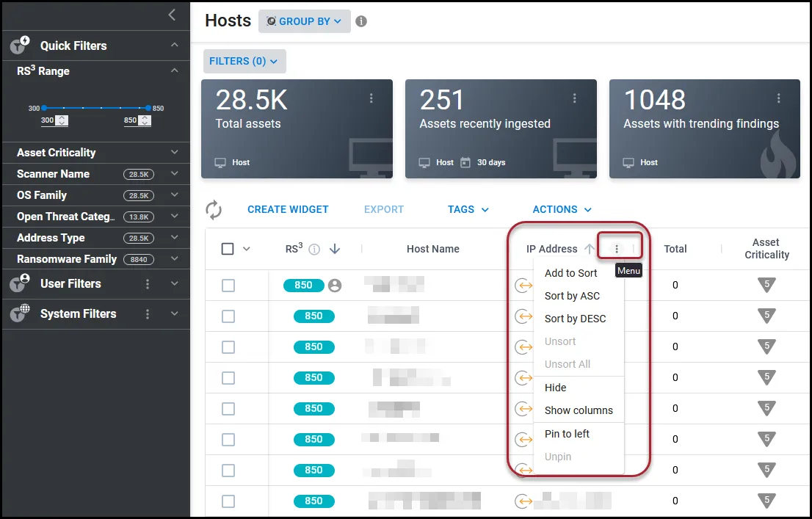The height and width of the screenshot is (519, 812).
Task: Check the fourth host row checkbox
Action: pyautogui.click(x=228, y=378)
